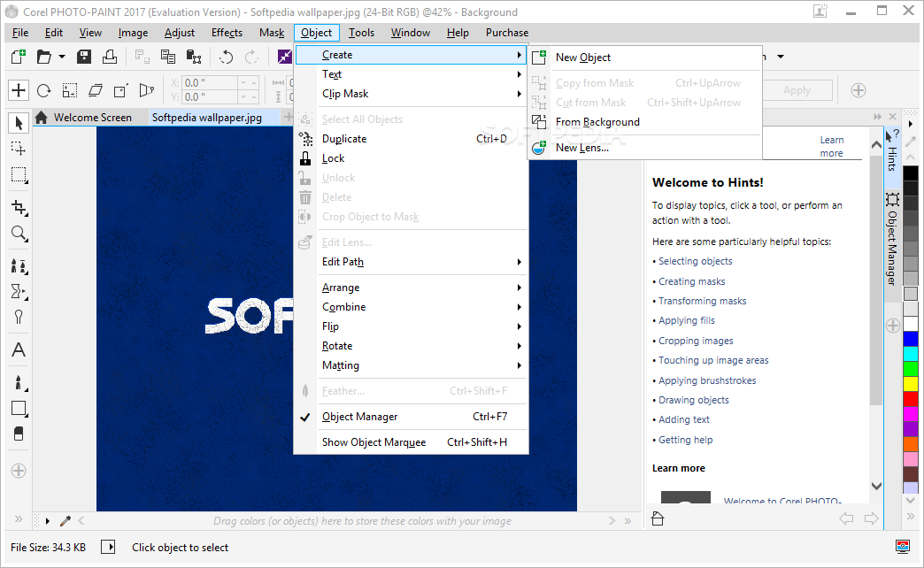Click the home icon on Welcome Screen tab

pyautogui.click(x=41, y=118)
